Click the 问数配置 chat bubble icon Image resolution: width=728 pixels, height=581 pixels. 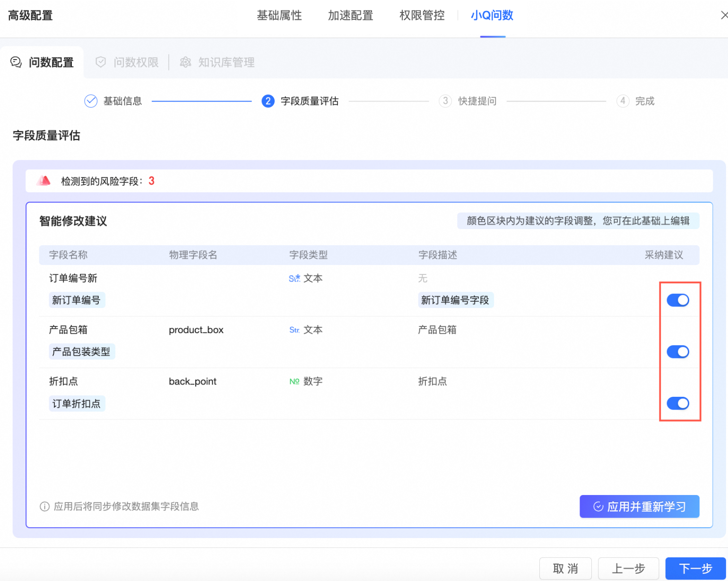16,62
